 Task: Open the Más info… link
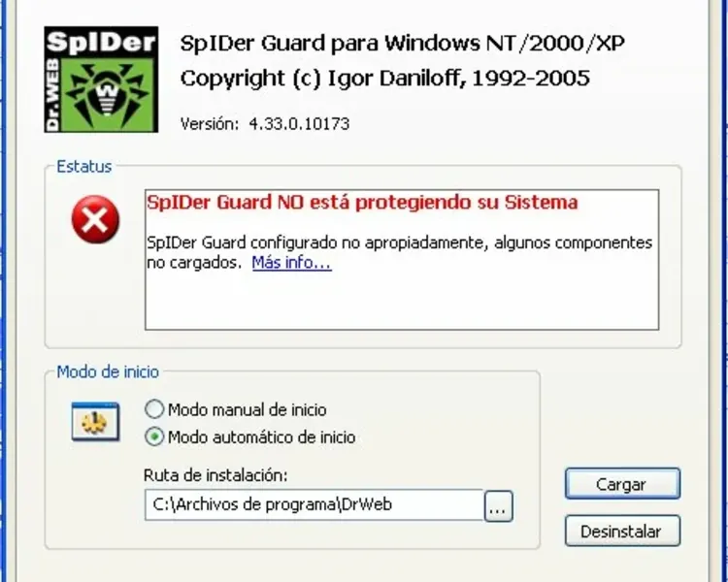291,263
